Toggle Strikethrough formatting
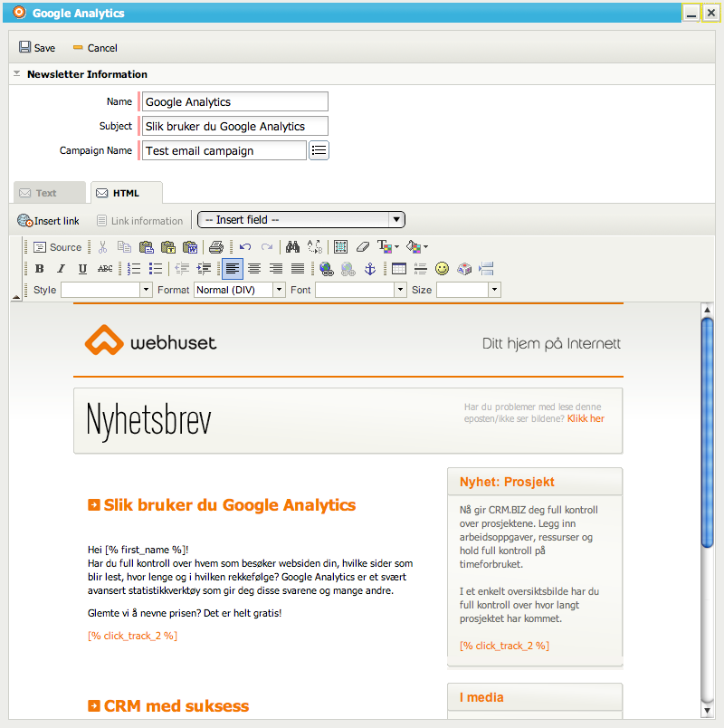724x728 pixels. (x=105, y=269)
